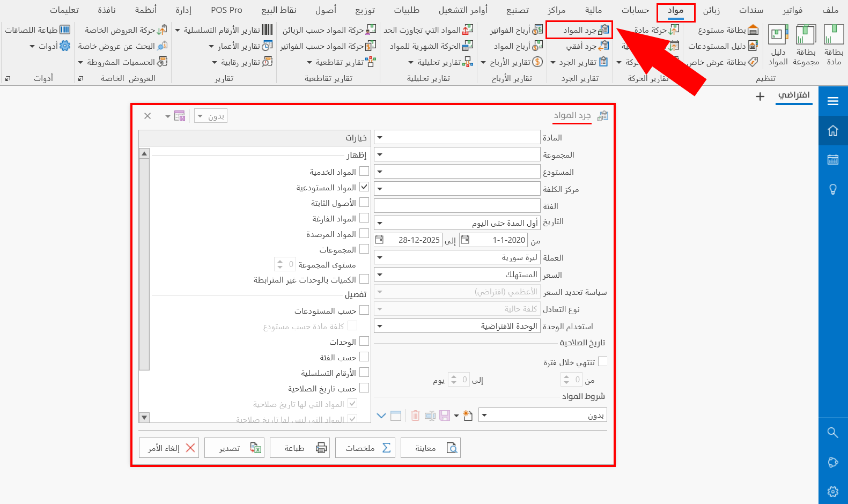Click the home icon in blue sidebar
The width and height of the screenshot is (848, 504).
pyautogui.click(x=833, y=130)
